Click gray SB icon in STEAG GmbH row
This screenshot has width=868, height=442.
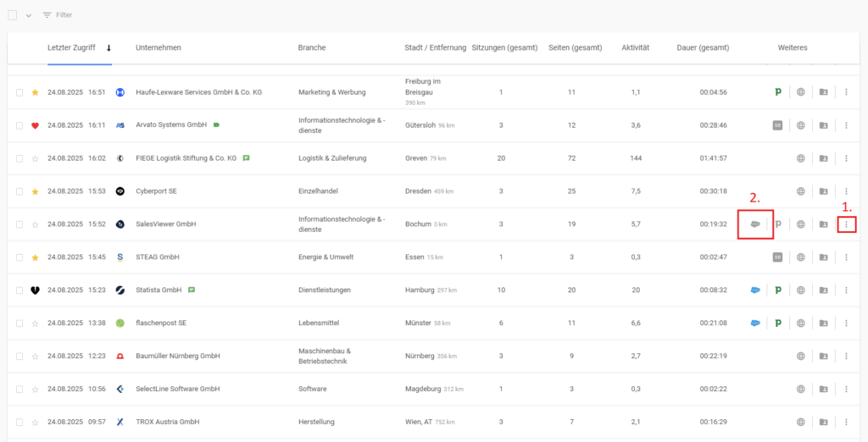(778, 257)
